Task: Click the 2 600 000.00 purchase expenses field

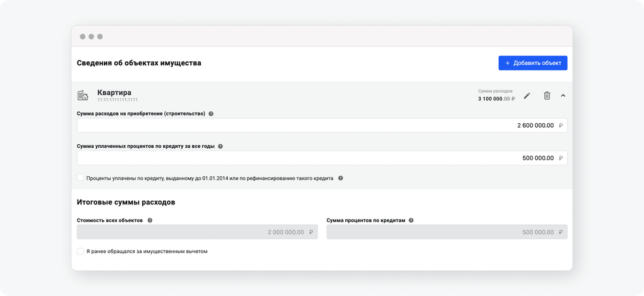Action: click(x=322, y=126)
